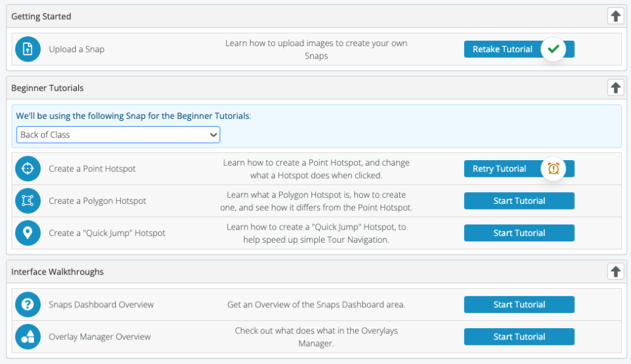The height and width of the screenshot is (364, 631).
Task: Click the Point Hotspot crosshair icon
Action: pos(27,169)
